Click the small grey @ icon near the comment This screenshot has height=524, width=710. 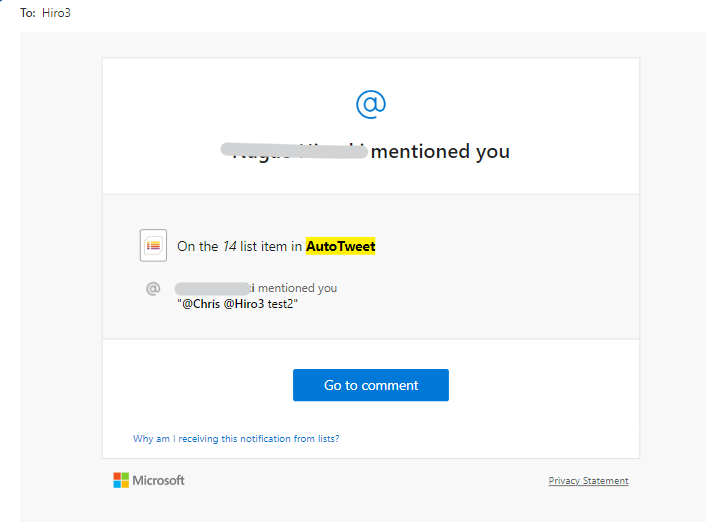(x=153, y=288)
